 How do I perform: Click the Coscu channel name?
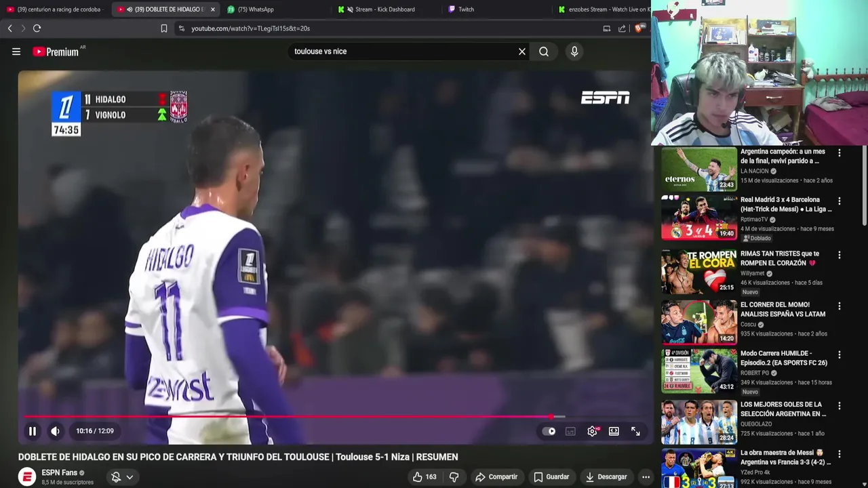pos(748,325)
